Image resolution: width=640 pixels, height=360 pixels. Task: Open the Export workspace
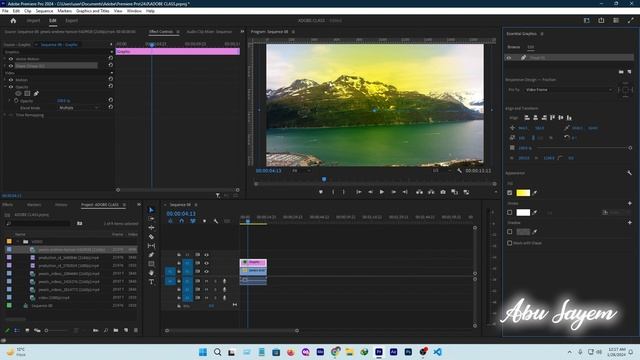coord(71,20)
